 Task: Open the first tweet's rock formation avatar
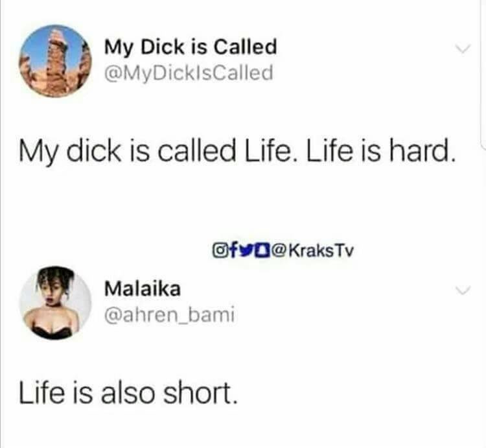click(56, 61)
